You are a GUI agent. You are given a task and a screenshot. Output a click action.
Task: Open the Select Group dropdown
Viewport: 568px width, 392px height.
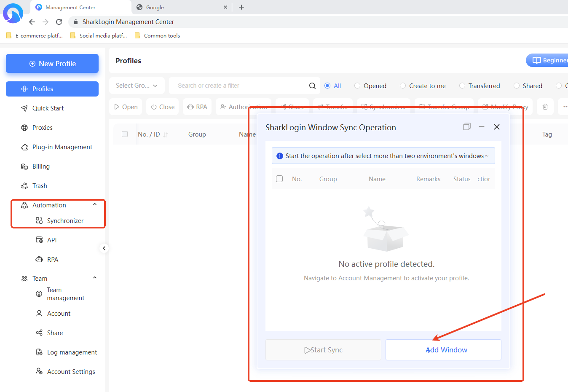click(x=137, y=86)
